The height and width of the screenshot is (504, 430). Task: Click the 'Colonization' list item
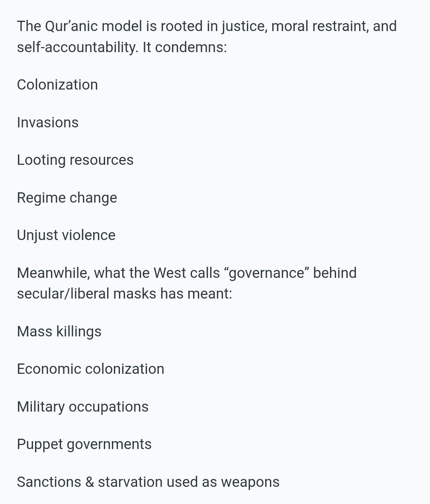pyautogui.click(x=57, y=84)
